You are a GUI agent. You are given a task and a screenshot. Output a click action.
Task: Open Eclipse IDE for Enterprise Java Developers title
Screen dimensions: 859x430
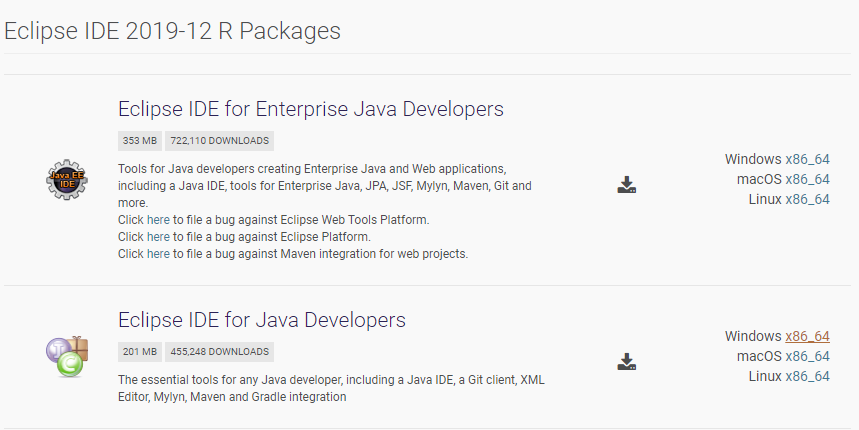[x=311, y=109]
